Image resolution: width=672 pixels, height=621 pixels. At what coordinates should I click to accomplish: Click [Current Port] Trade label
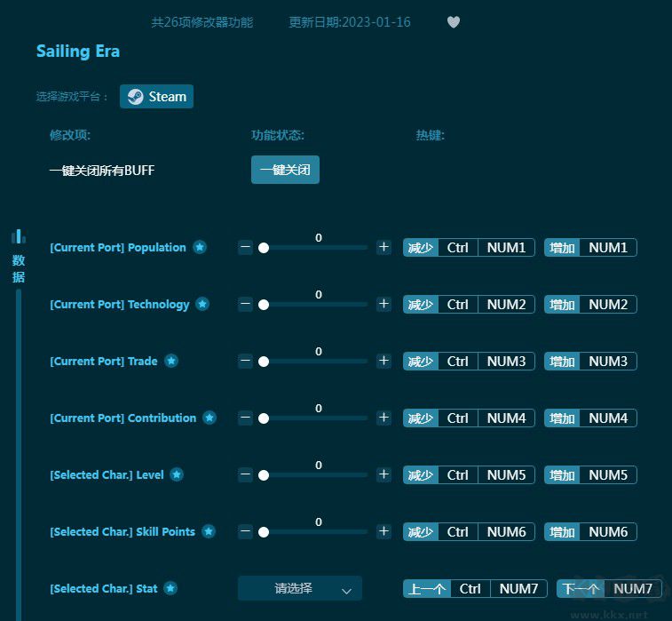click(x=104, y=361)
